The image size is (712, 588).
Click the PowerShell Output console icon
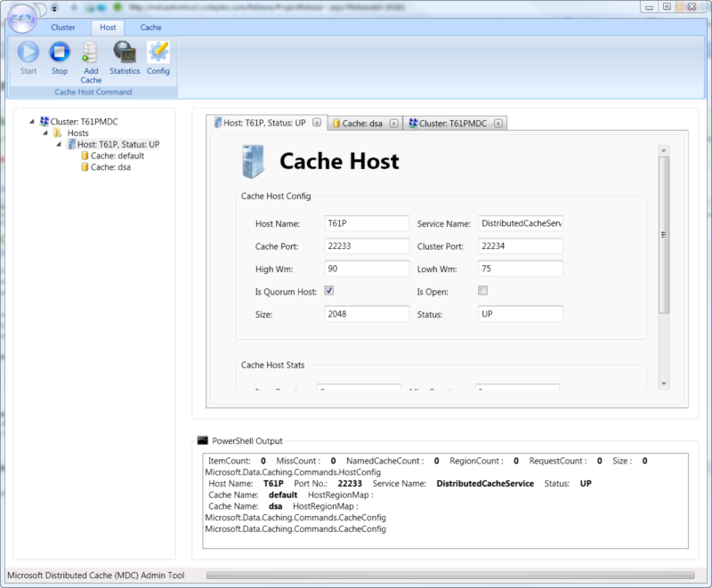click(x=203, y=440)
